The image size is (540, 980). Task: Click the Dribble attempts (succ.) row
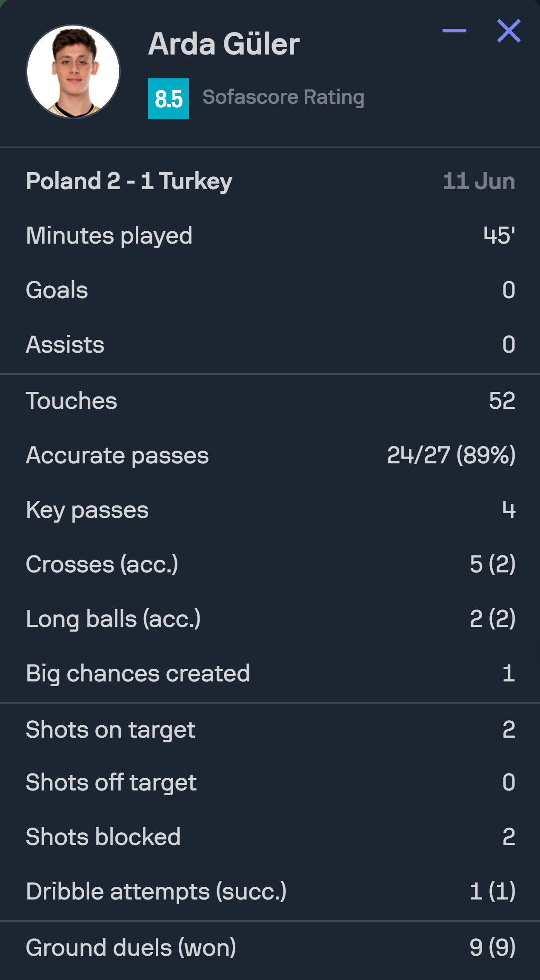coord(270,891)
